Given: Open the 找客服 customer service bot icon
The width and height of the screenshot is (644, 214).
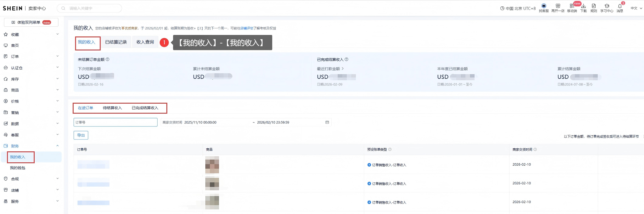Looking at the screenshot, I should tap(544, 6).
